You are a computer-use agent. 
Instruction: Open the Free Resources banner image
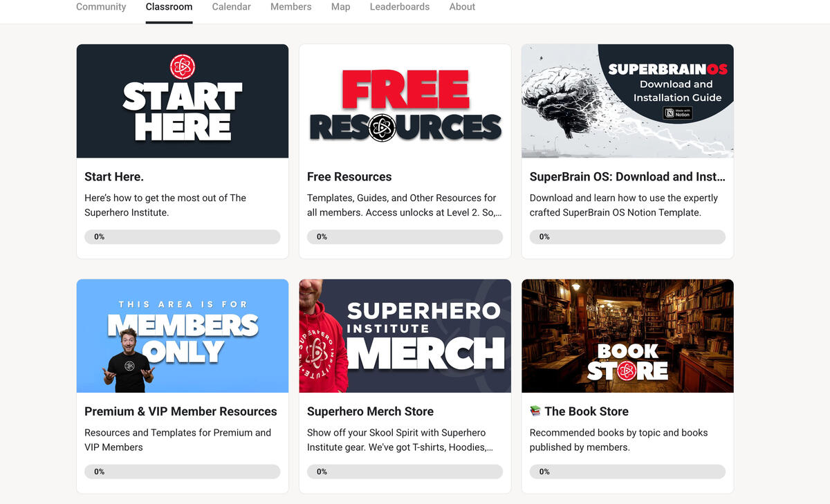[405, 101]
